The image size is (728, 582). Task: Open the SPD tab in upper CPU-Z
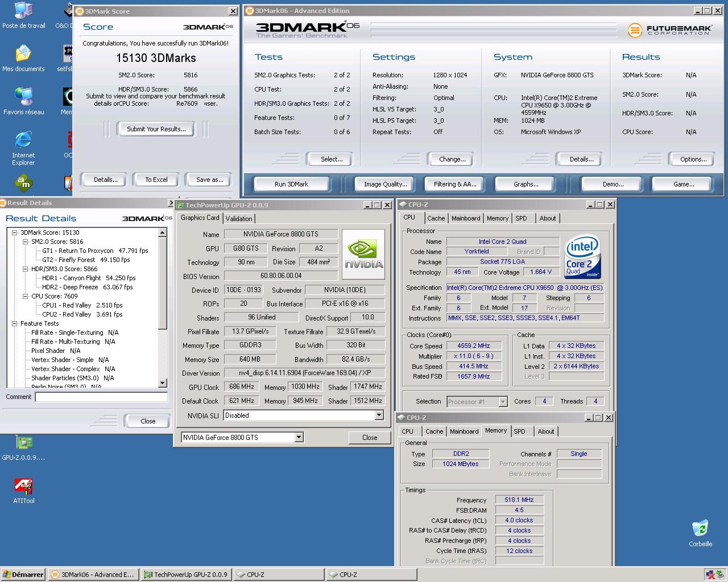coord(522,218)
